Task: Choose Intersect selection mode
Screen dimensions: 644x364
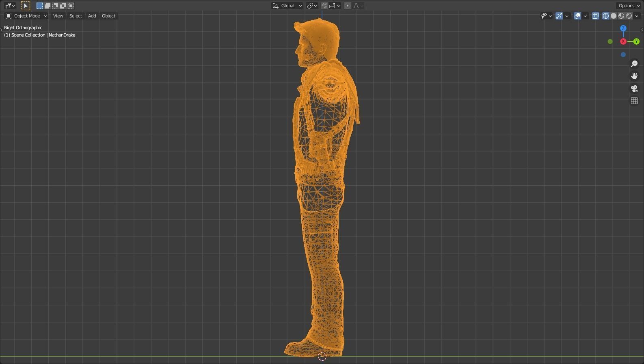Action: click(x=71, y=6)
